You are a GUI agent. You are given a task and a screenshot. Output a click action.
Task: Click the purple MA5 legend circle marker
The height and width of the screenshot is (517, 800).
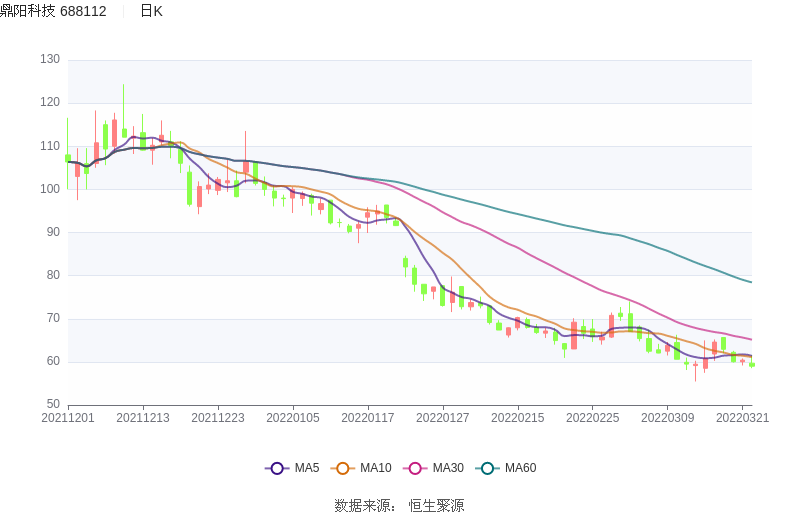[x=277, y=468]
